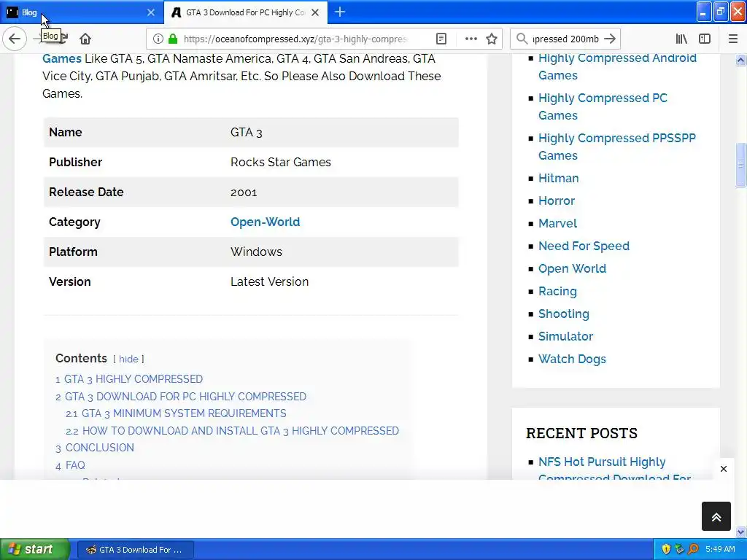The image size is (747, 560).
Task: Open a new tab with plus icon
Action: click(340, 12)
